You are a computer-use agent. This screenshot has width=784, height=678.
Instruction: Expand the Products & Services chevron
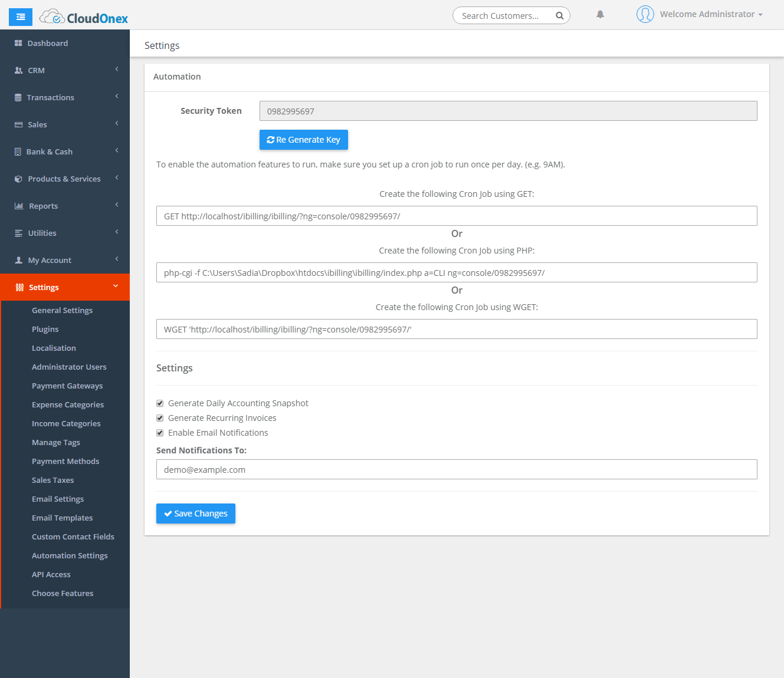[x=117, y=177]
